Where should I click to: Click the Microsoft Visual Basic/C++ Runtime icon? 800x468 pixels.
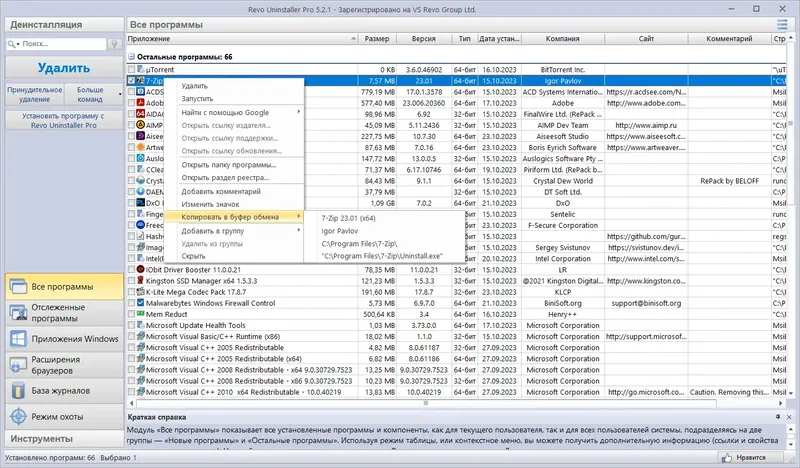[x=141, y=336]
